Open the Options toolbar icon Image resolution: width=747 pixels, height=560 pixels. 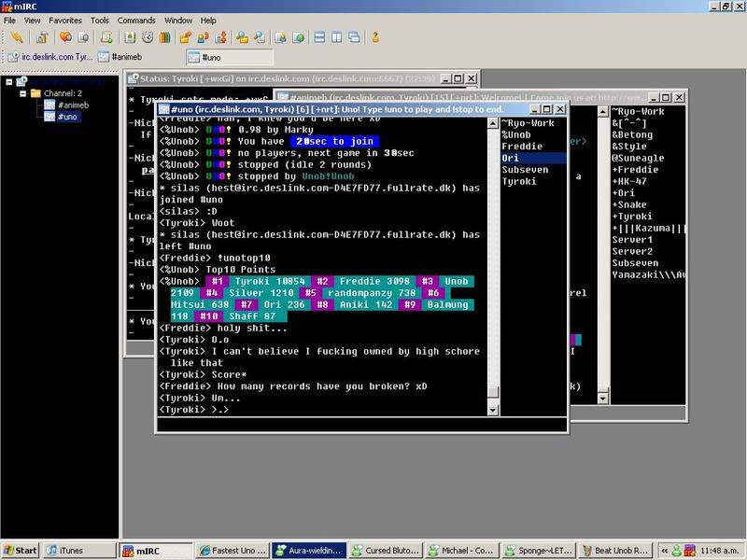(42, 37)
